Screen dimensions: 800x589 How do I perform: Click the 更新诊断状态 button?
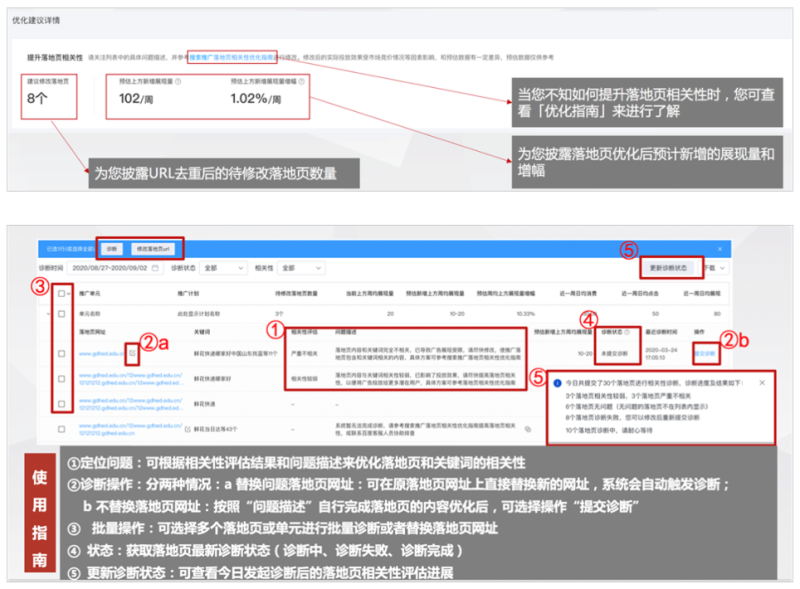point(669,268)
